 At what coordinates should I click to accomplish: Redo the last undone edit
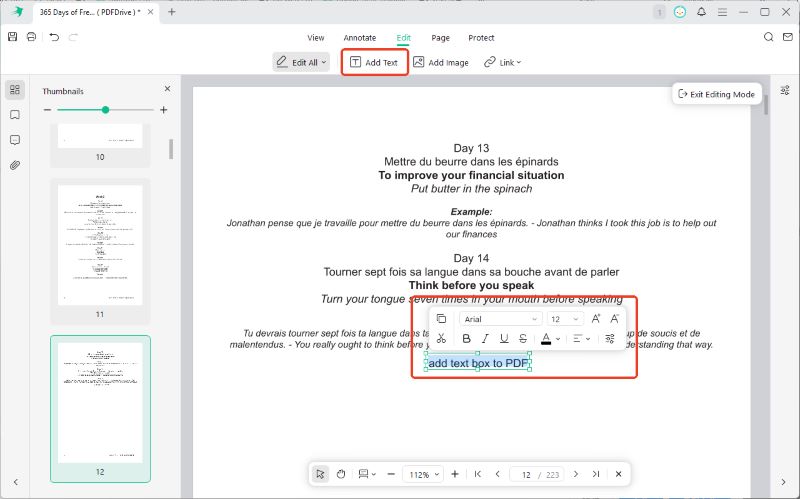pos(73,37)
